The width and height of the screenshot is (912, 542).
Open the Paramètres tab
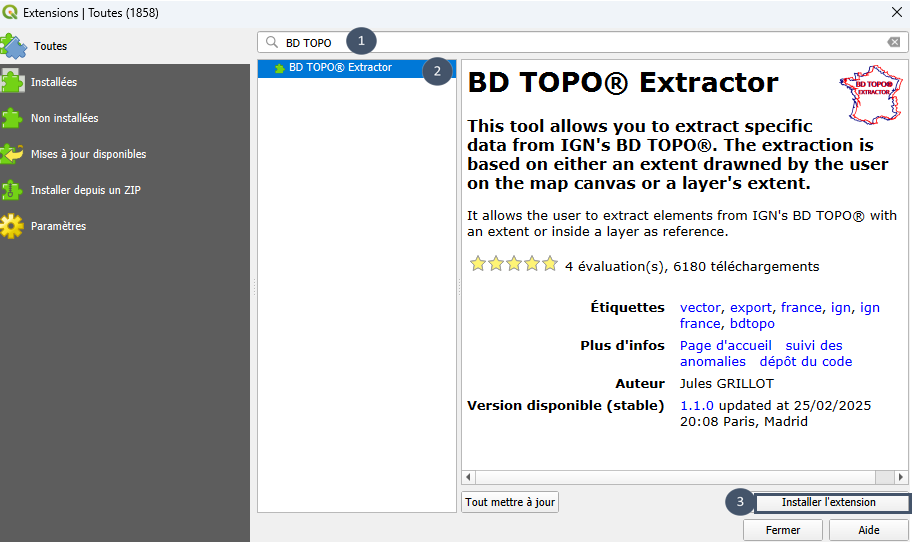coord(125,226)
